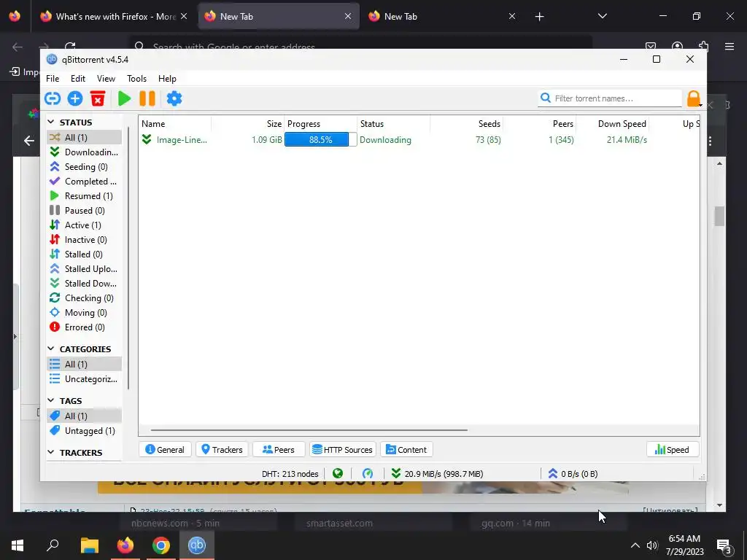Select All (1) under TAGS

pyautogui.click(x=85, y=416)
